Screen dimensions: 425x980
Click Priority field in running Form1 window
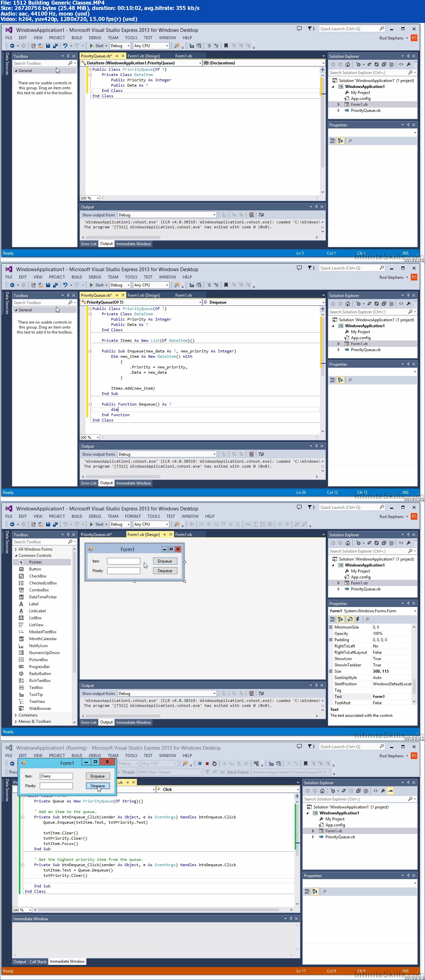[56, 786]
